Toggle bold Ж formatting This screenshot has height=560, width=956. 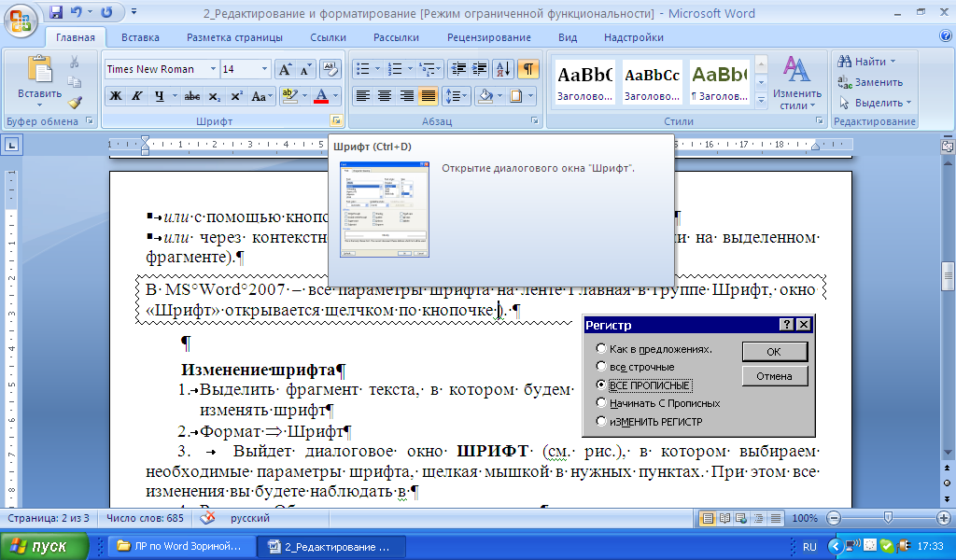(x=115, y=96)
